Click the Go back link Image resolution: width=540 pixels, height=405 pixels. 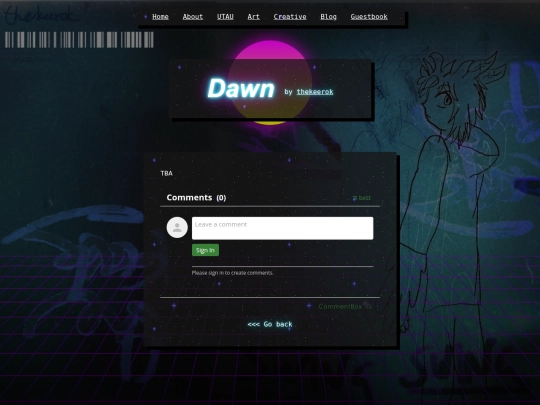coord(270,324)
